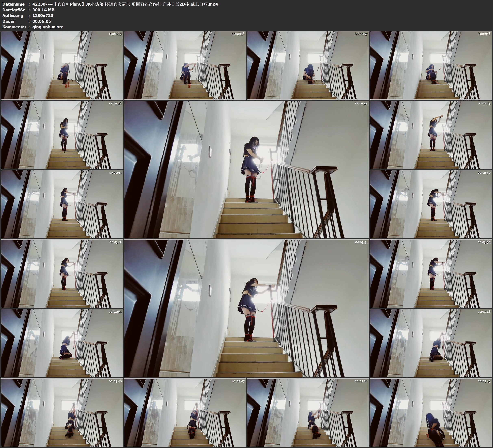Click the thumbnail timestamped 00:02:14
The height and width of the screenshot is (448, 493).
[431, 135]
